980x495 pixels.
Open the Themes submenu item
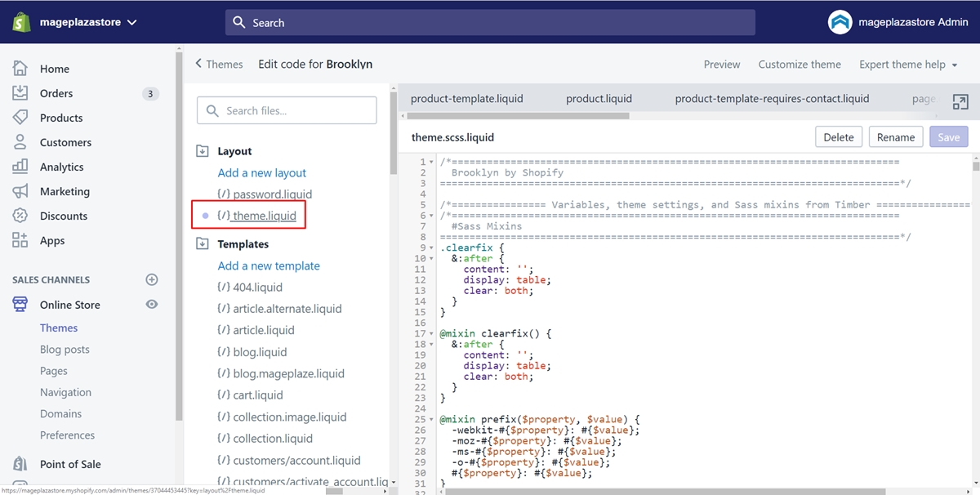[59, 328]
